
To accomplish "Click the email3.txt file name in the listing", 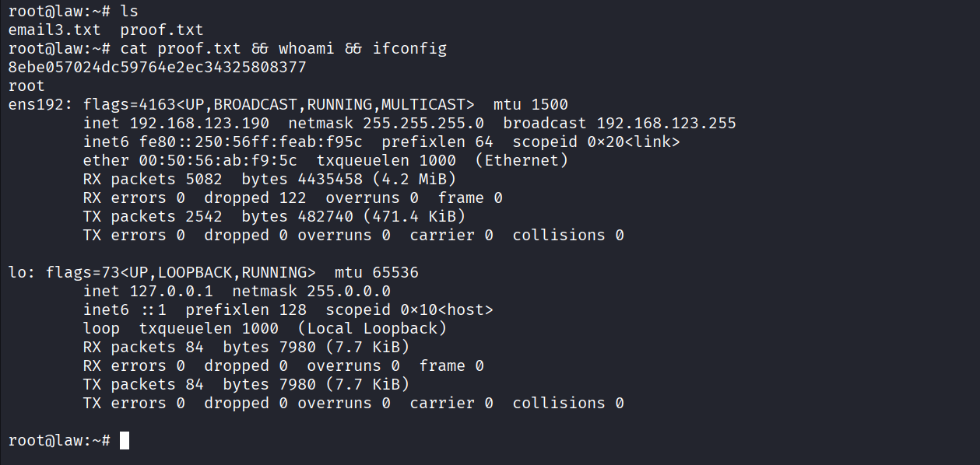I will coord(55,30).
